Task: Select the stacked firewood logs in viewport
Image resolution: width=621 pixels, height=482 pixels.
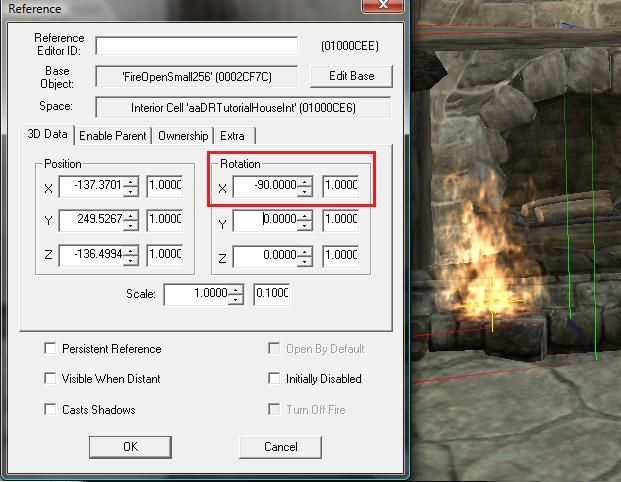Action: coord(570,208)
